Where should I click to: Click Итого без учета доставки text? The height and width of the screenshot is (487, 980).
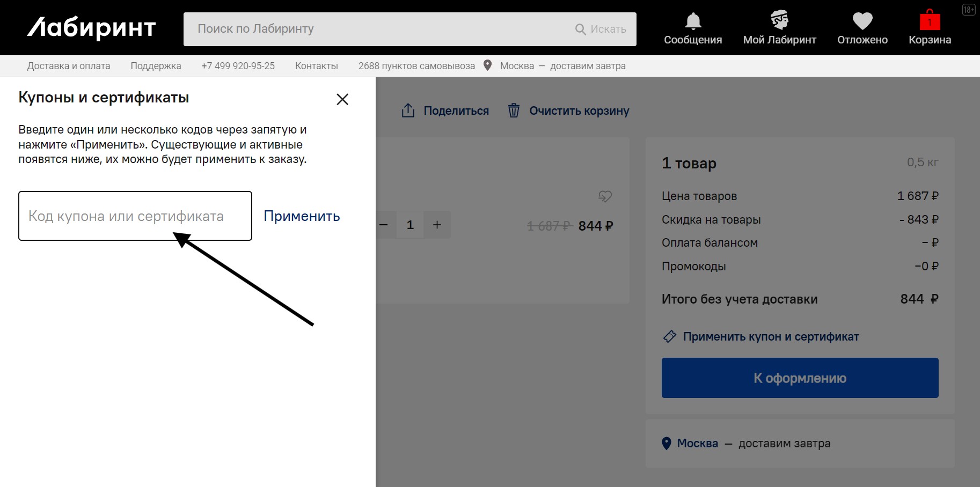point(740,299)
